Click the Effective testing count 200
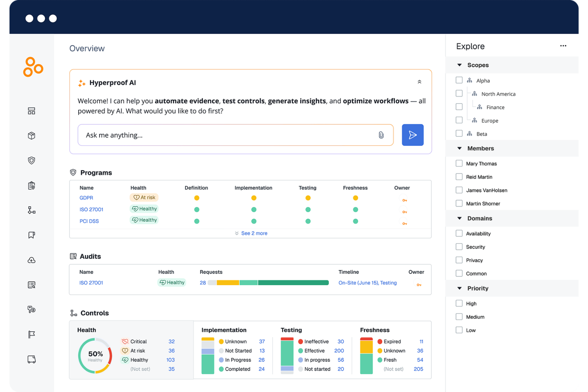Viewport: 588px width, 392px height. click(339, 351)
